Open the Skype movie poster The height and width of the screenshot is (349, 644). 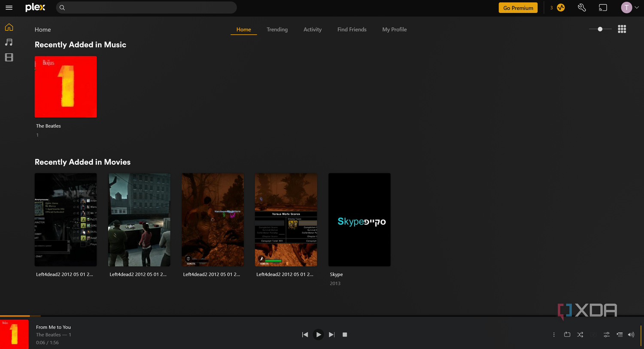(359, 220)
